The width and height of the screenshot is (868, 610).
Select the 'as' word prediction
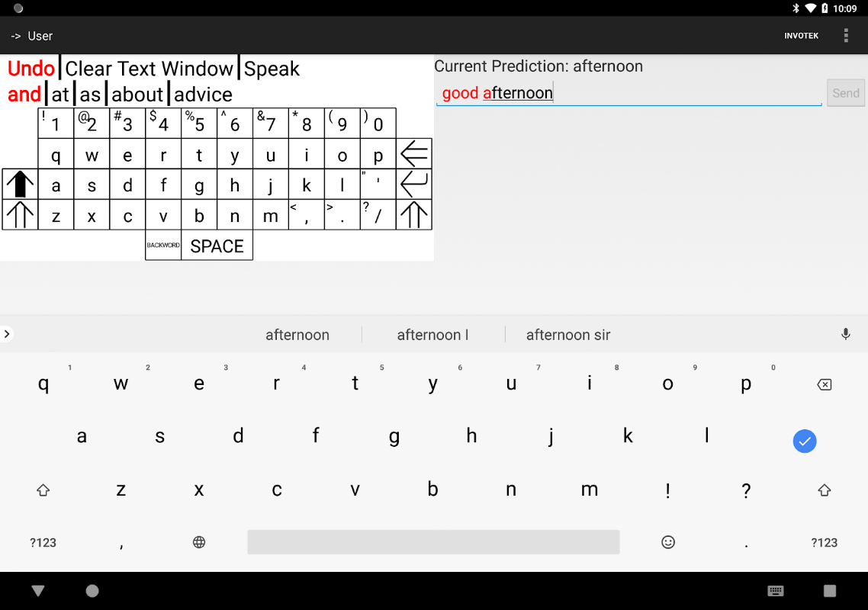90,94
